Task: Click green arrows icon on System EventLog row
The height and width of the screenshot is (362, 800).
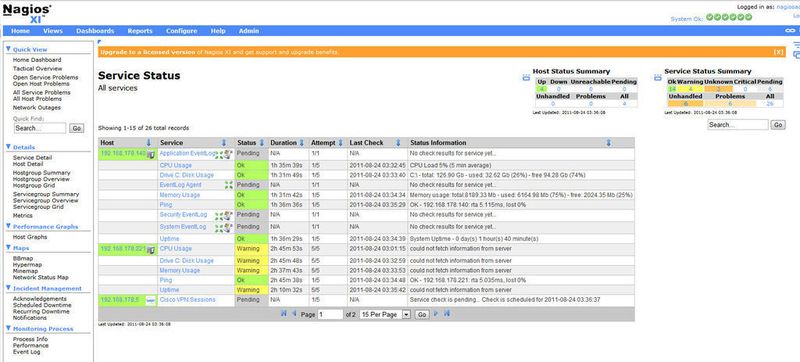Action: [x=219, y=228]
